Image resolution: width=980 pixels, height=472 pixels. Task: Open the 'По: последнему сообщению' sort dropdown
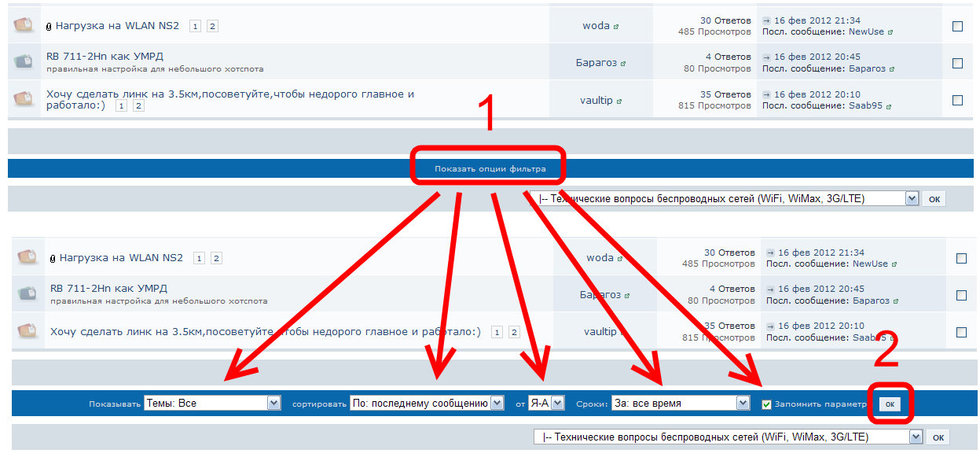tap(428, 403)
